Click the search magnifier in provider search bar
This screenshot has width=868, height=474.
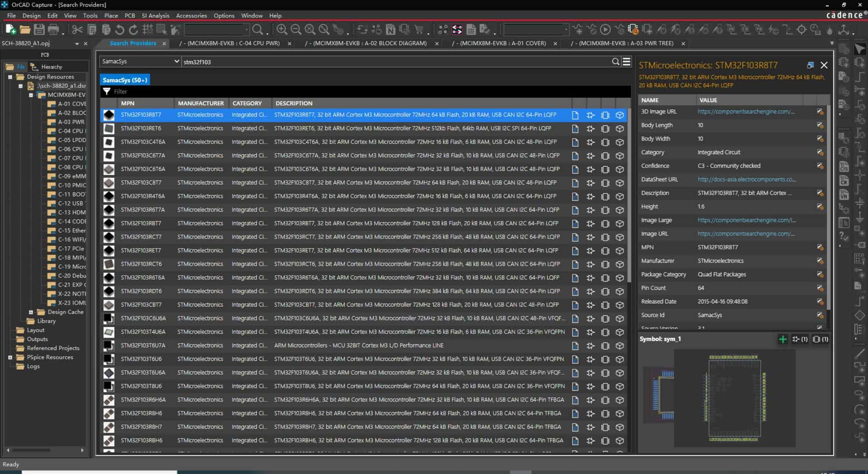[615, 62]
